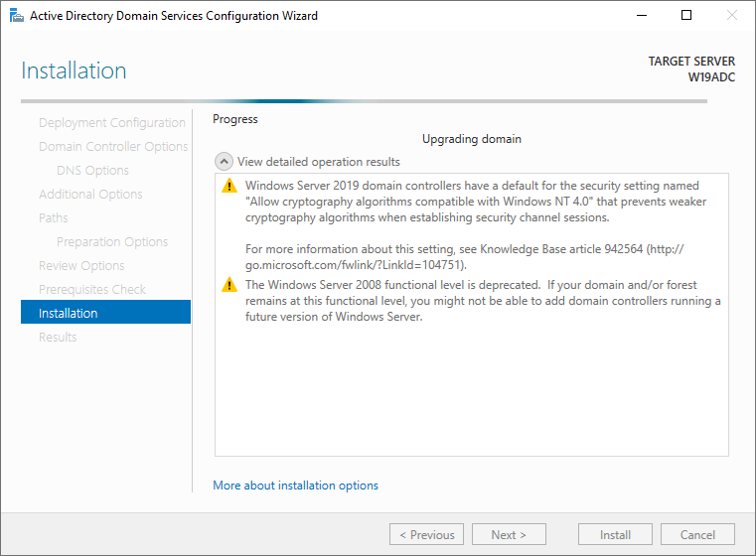Select Paths in the wizard sidebar

click(53, 217)
